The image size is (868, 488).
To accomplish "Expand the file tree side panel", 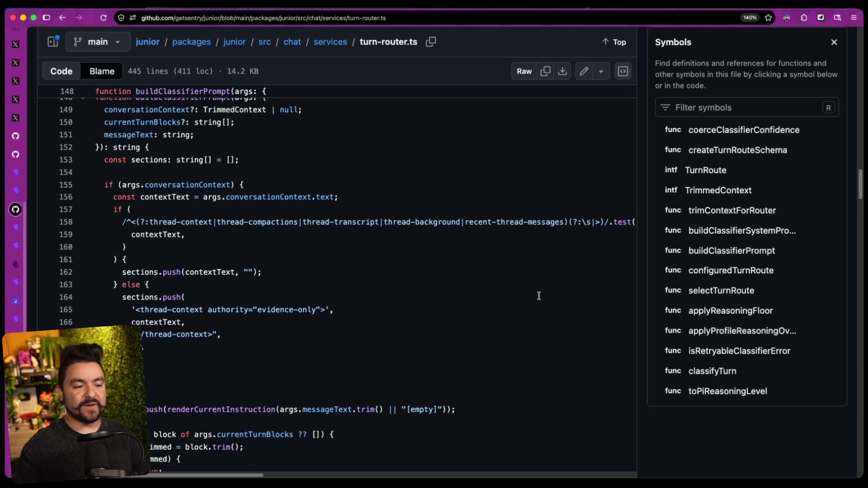I will point(53,42).
